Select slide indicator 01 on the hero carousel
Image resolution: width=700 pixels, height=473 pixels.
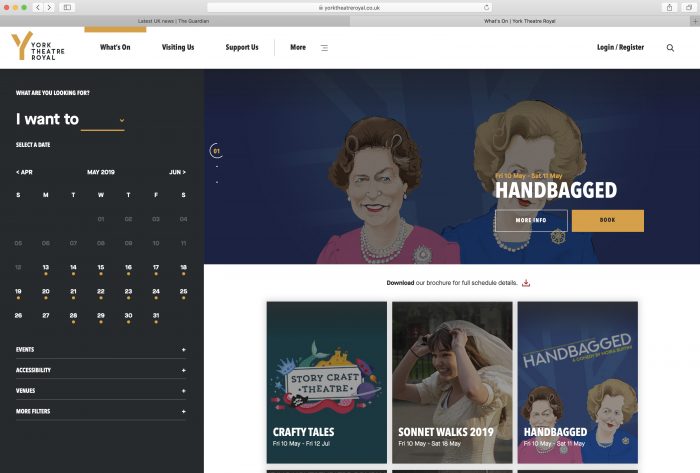(216, 151)
